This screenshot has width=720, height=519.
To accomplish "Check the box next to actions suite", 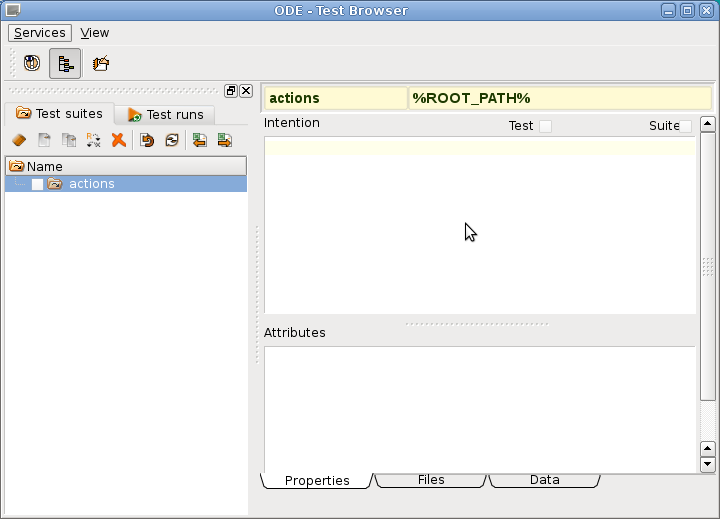I will tap(37, 184).
